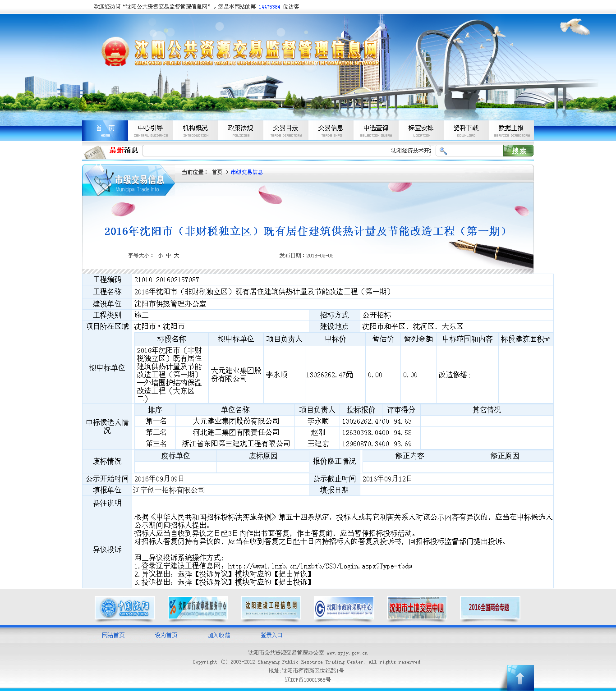Open the 网站首页 footer link

113,635
